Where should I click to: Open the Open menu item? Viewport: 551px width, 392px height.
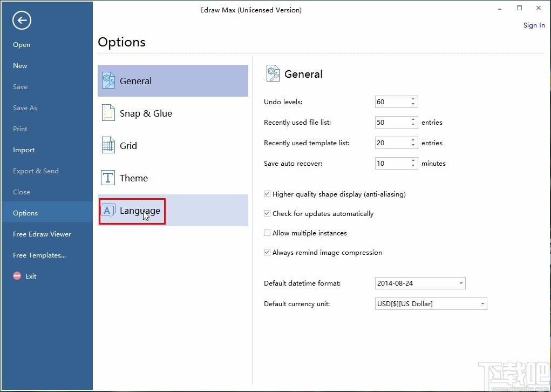pyautogui.click(x=22, y=45)
